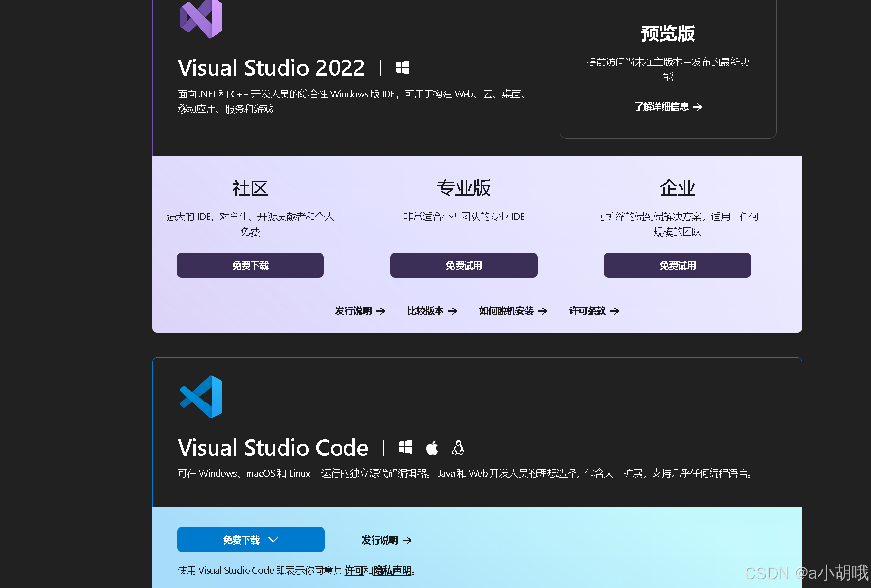Click the Windows icon beside Visual Studio Code
The width and height of the screenshot is (871, 588).
(405, 447)
